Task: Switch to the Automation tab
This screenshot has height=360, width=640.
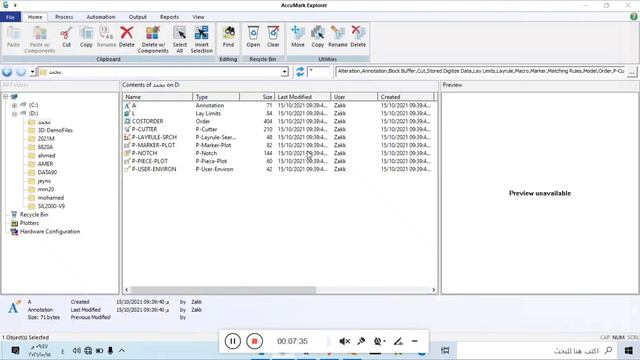Action: click(101, 17)
